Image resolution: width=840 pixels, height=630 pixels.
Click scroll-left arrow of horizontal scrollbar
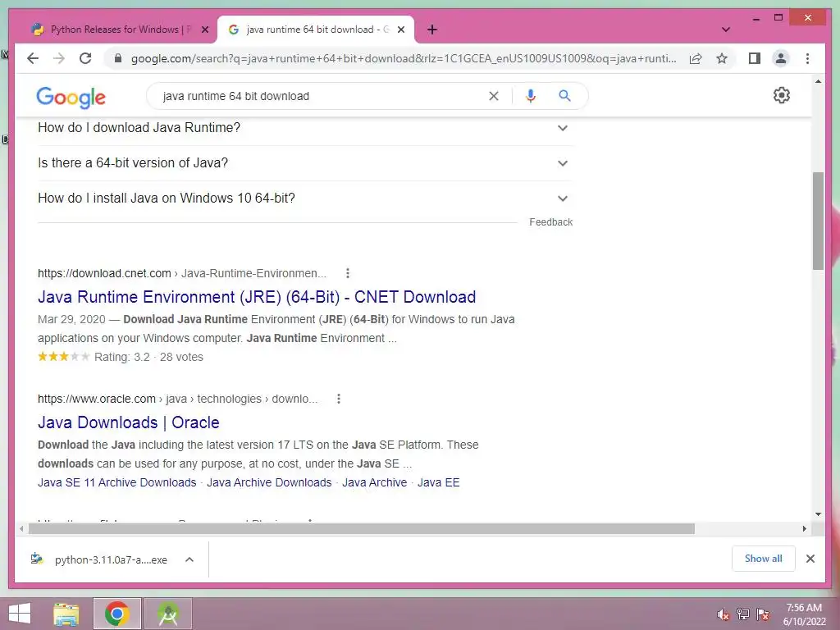point(21,529)
